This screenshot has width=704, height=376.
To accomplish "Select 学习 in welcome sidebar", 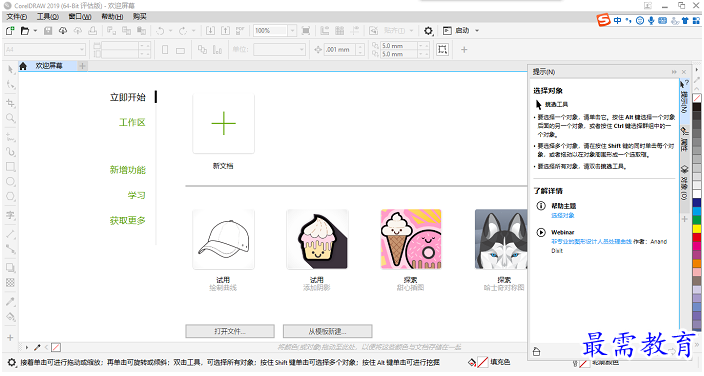I will click(137, 195).
